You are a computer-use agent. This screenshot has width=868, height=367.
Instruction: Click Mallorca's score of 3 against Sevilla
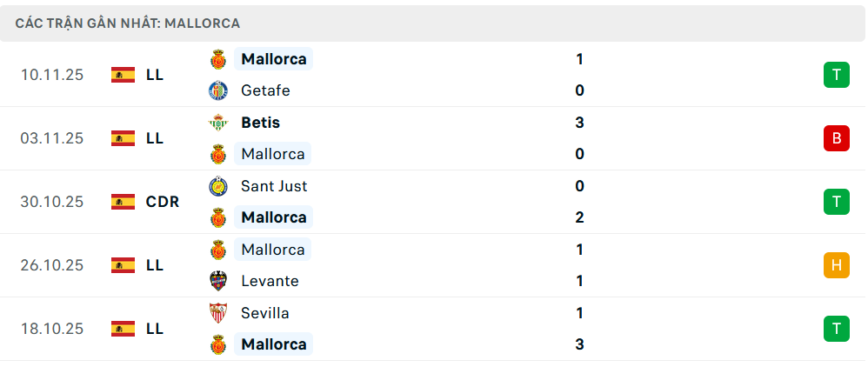[x=579, y=344]
